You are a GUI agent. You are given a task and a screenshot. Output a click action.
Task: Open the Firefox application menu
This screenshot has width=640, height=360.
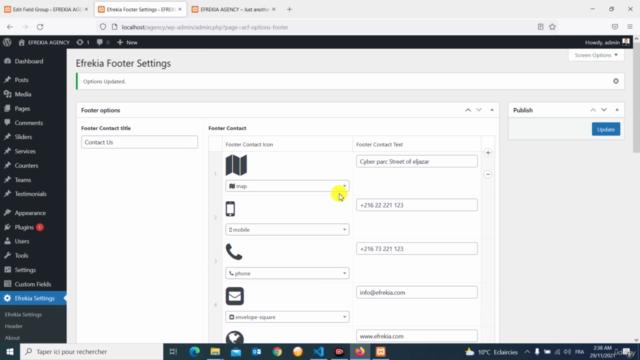click(x=630, y=27)
